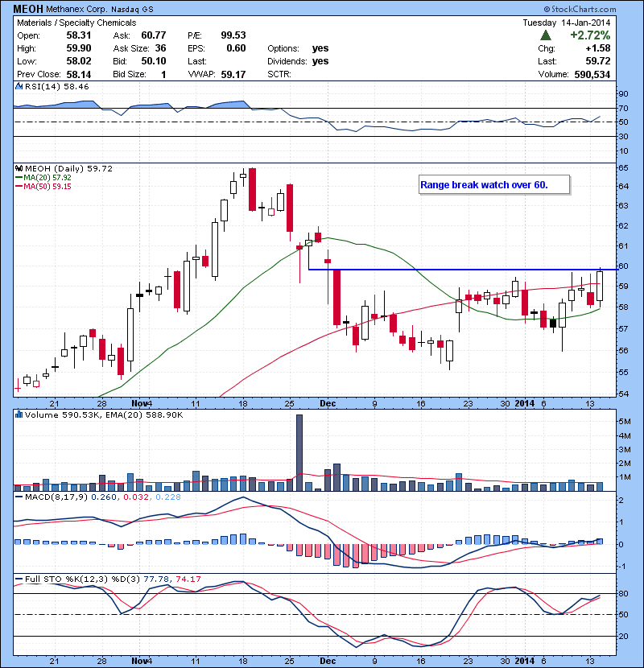Click the Ask price 60.77
The height and width of the screenshot is (668, 644).
coord(154,35)
